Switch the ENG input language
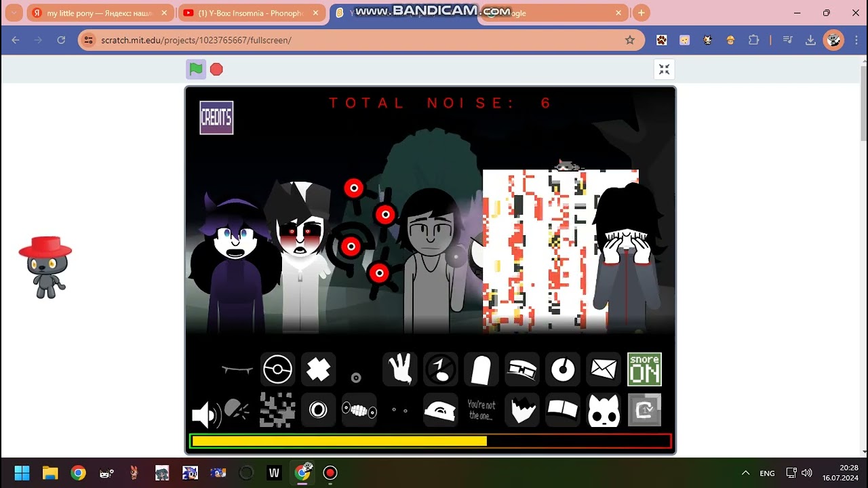Viewport: 868px width, 488px height. [767, 473]
